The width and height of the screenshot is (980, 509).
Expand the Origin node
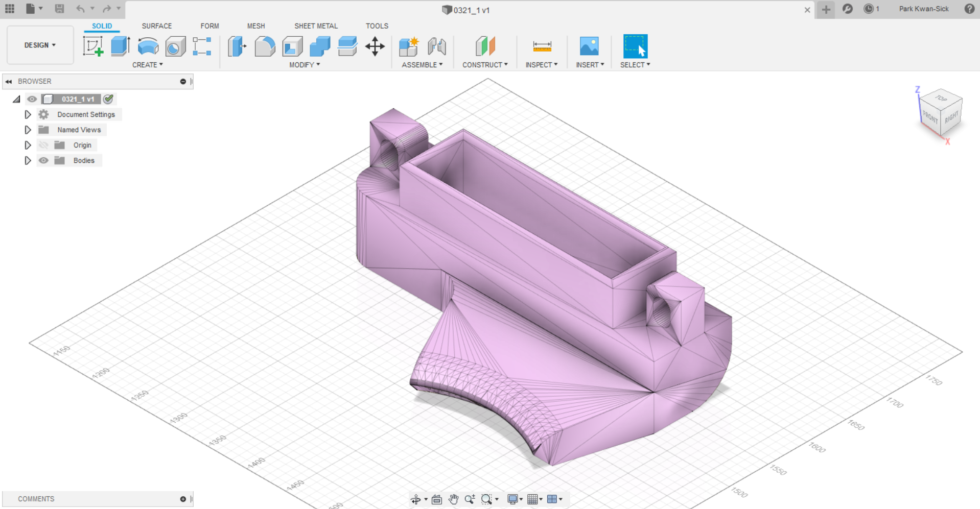click(28, 145)
